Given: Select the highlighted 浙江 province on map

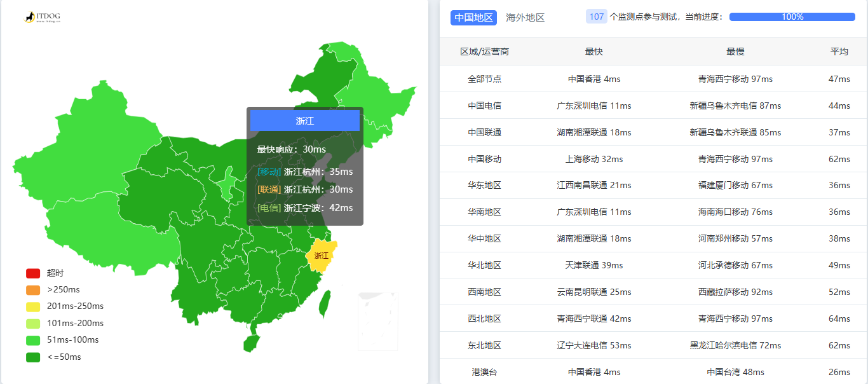Looking at the screenshot, I should point(322,256).
